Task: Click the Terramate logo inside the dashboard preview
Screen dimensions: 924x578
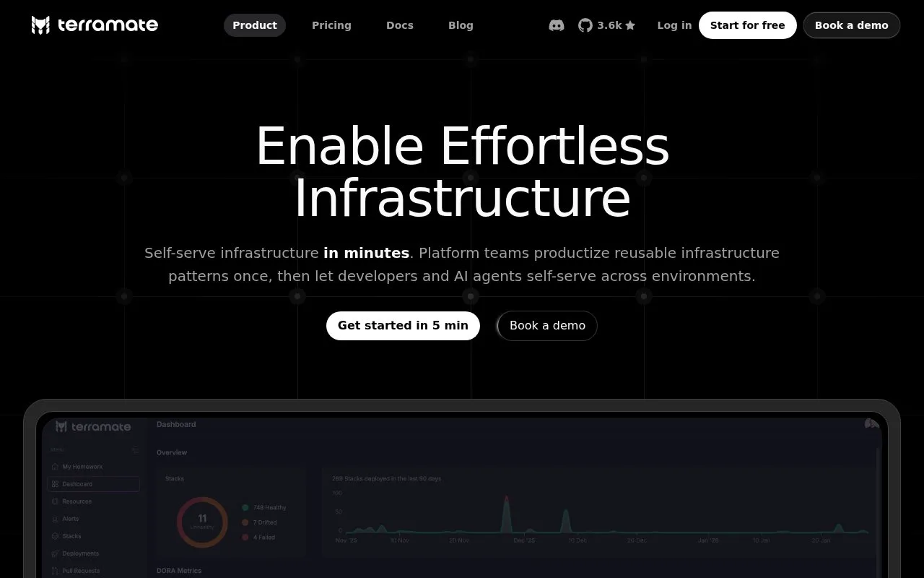Action: tap(93, 426)
